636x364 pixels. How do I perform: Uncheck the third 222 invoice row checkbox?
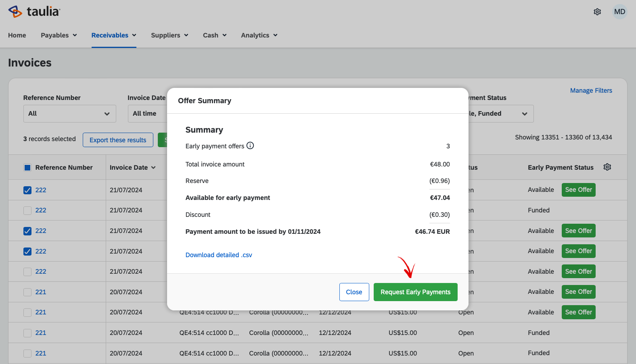[x=27, y=231]
